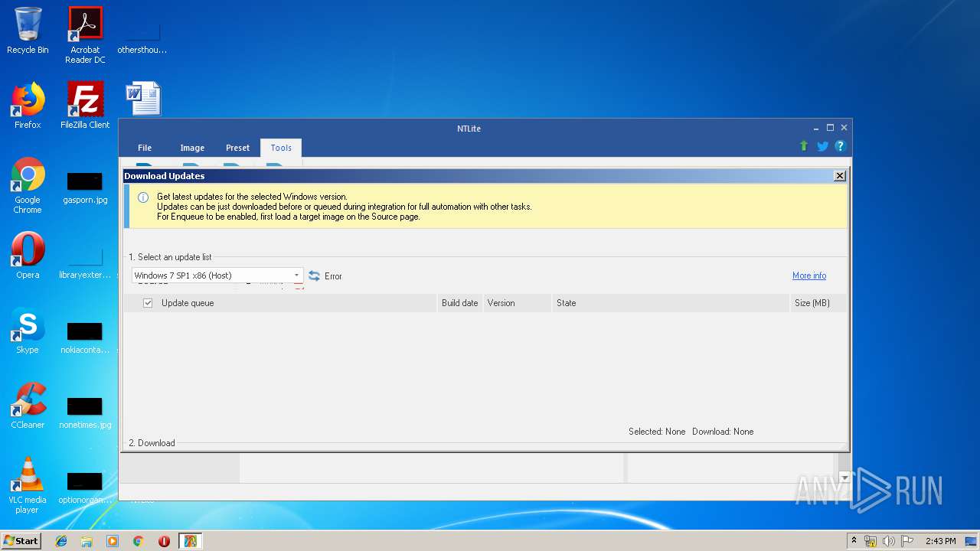Expand the Windows 7 SP1 x86 dropdown
This screenshot has height=551, width=980.
coord(296,275)
